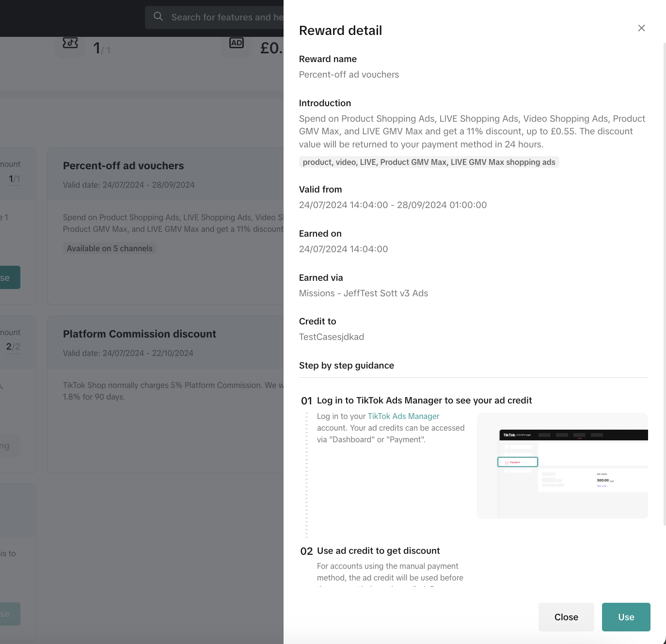This screenshot has width=666, height=644.
Task: Close the Reward detail panel with X
Action: pos(641,28)
